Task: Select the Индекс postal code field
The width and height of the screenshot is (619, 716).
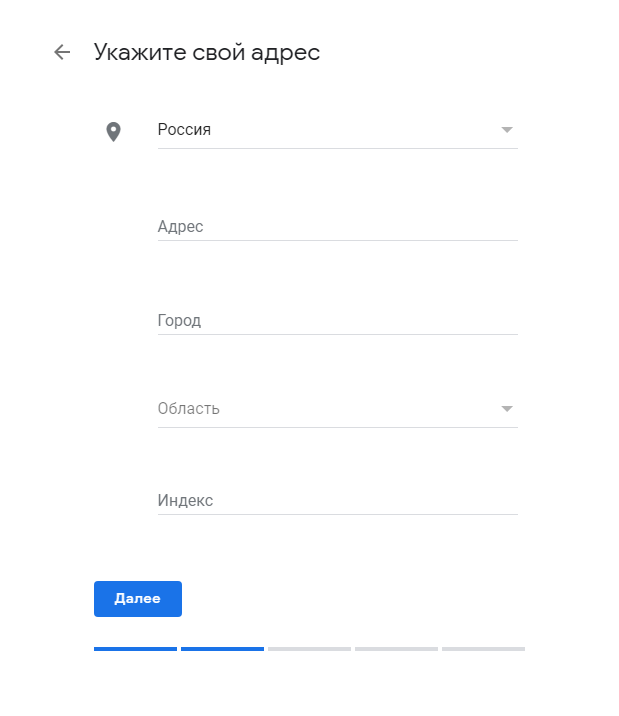Action: tap(336, 501)
